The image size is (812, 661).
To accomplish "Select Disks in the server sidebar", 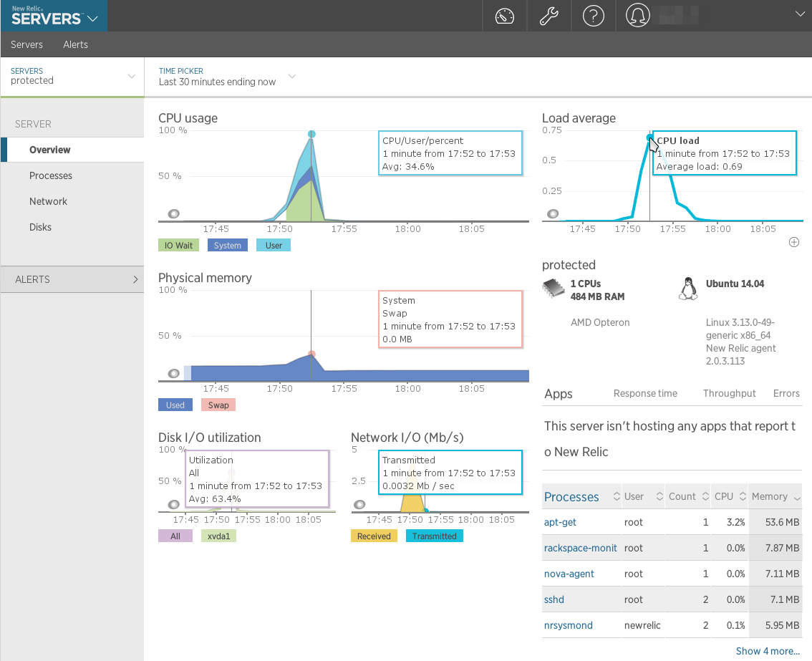I will 40,228.
